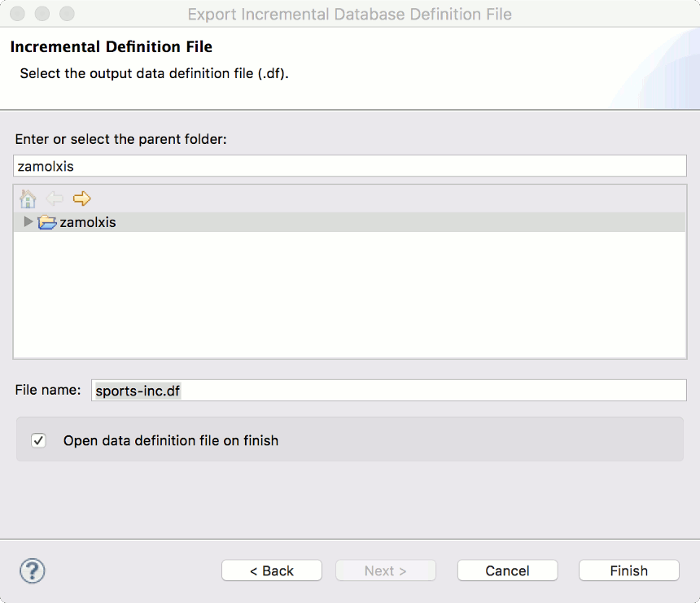Cancel the export wizard

tap(507, 570)
